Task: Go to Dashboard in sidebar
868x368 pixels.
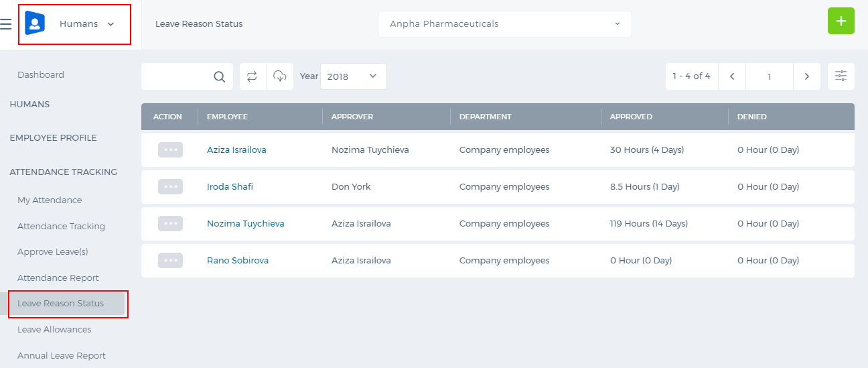Action: point(41,75)
